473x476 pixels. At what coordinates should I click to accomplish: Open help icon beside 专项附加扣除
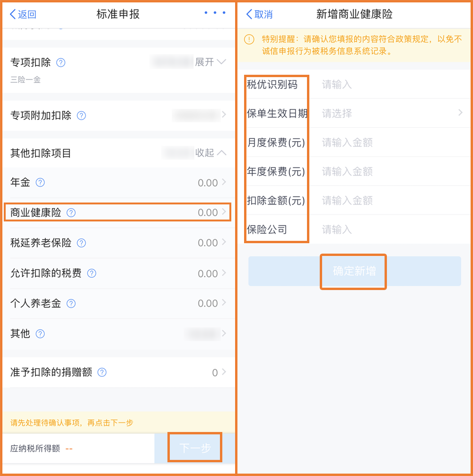pos(81,115)
